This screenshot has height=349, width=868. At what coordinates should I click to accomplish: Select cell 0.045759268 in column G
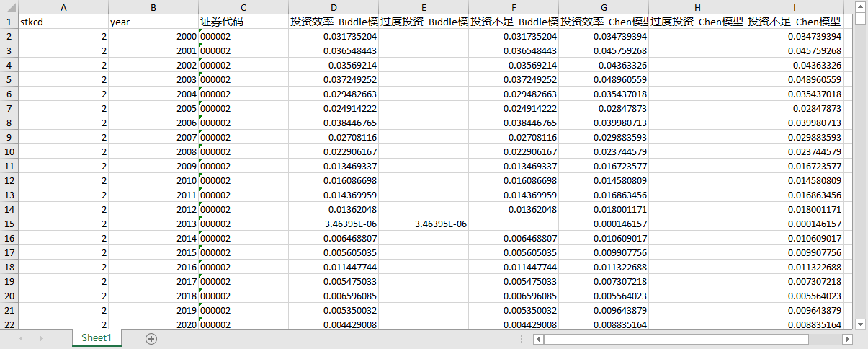604,50
